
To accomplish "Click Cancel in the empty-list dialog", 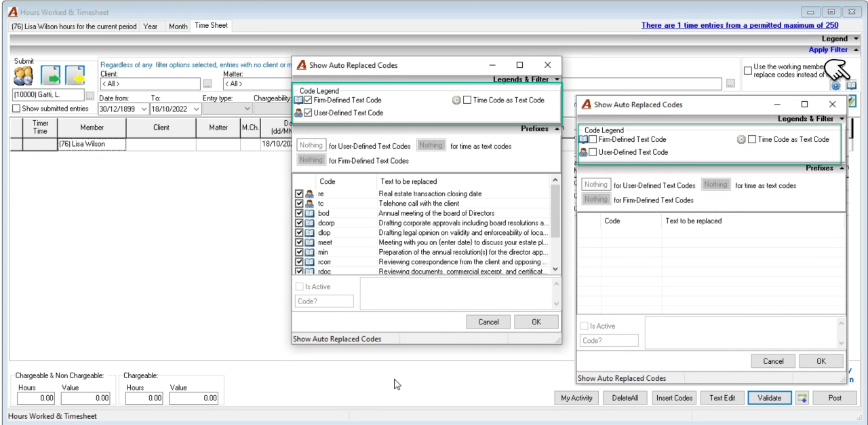I will pyautogui.click(x=774, y=361).
